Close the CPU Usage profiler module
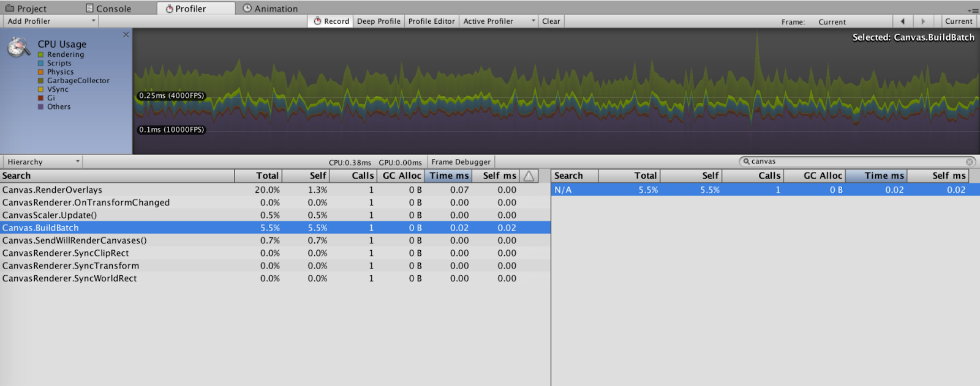Image resolution: width=980 pixels, height=386 pixels. [x=126, y=35]
